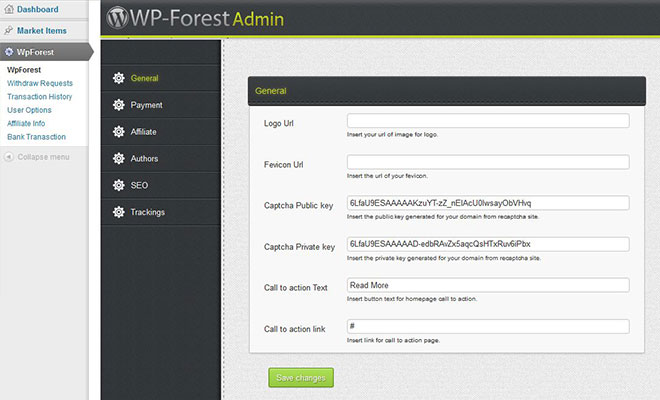Click the Collapse menu arrow icon
Screen dimensions: 660x400
point(9,157)
